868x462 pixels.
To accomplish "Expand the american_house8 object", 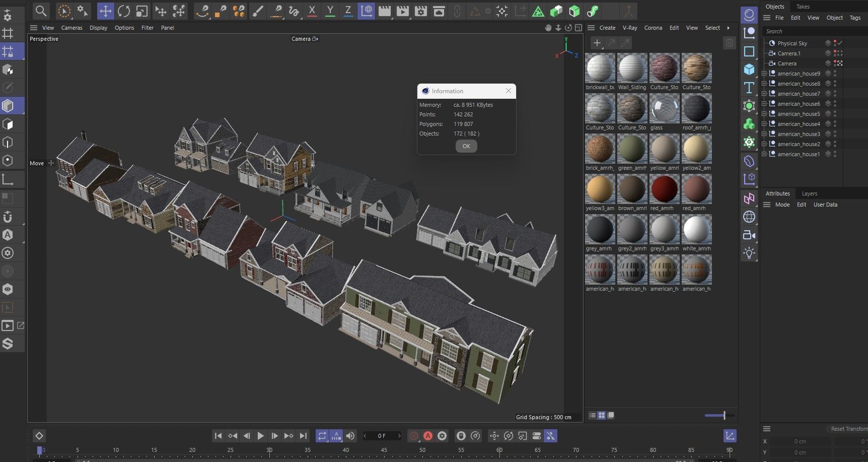I will click(764, 84).
